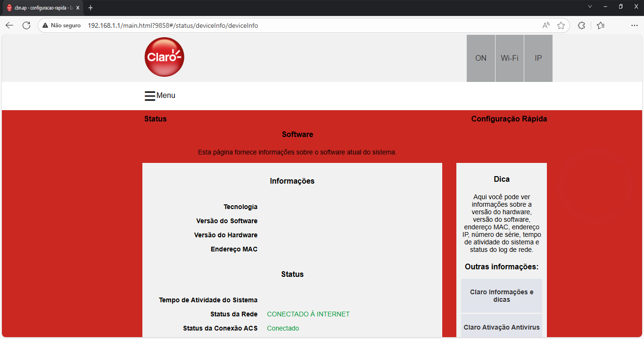Open Configuração Rápida
The image size is (644, 339).
coord(509,119)
